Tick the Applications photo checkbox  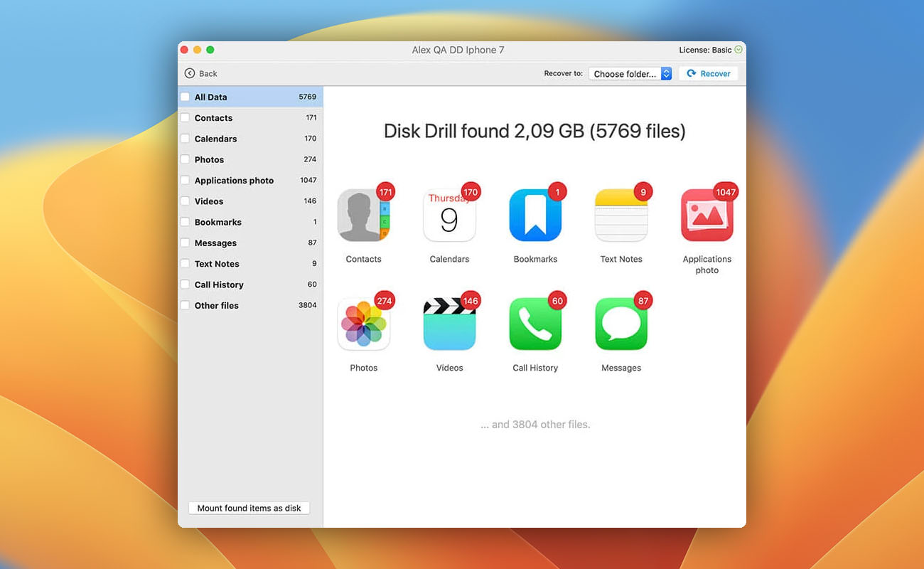(x=186, y=181)
